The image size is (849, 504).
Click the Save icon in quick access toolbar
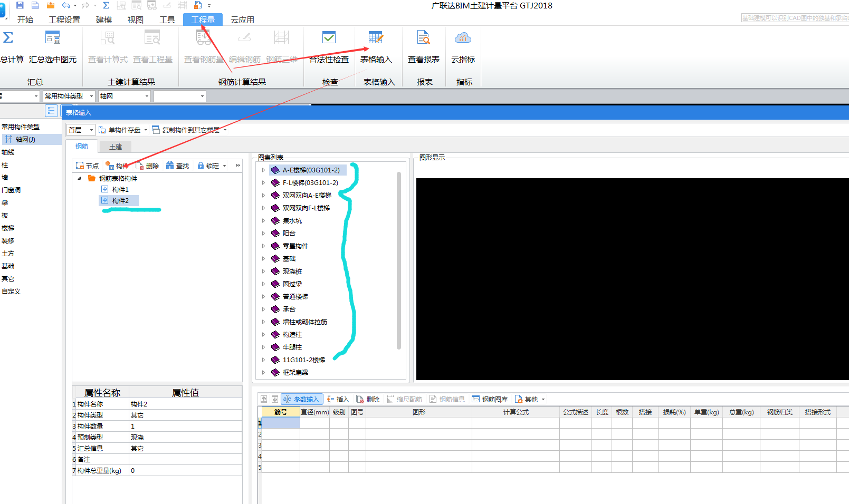click(20, 5)
